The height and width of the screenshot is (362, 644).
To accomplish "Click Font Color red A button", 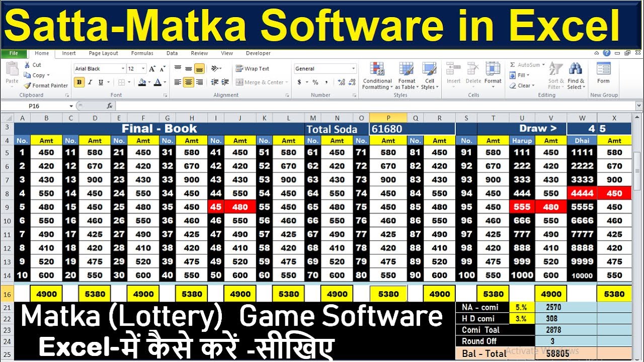I will pyautogui.click(x=157, y=82).
